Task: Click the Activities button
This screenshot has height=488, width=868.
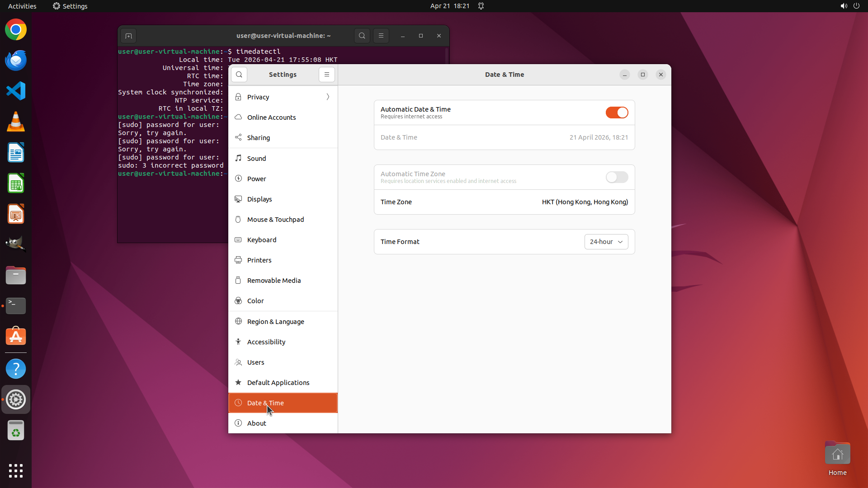Action: tap(22, 6)
